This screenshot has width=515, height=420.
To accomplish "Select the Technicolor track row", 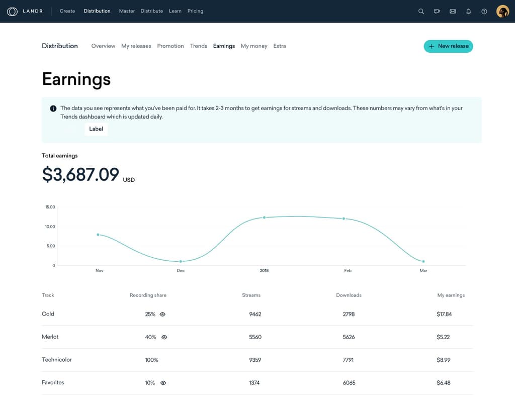I will point(57,360).
